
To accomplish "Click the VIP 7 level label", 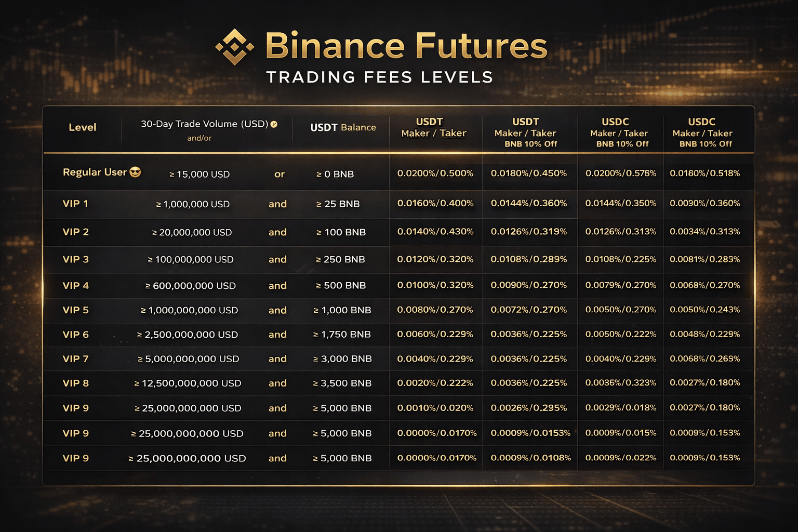I will pos(75,359).
